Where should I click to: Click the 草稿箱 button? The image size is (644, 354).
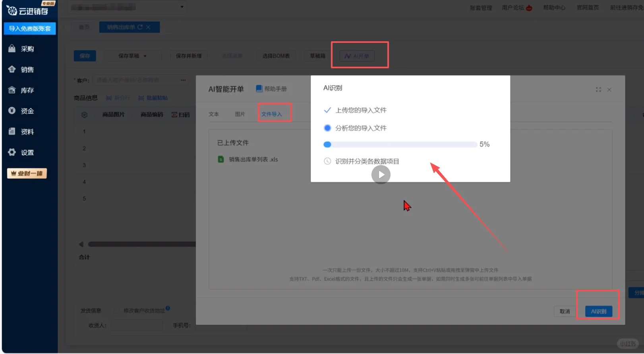[x=317, y=56]
